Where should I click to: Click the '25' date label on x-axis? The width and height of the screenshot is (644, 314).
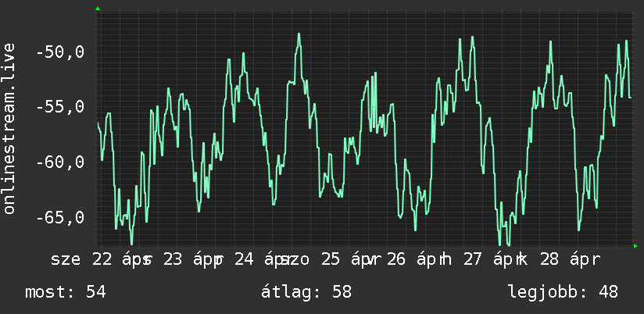pyautogui.click(x=331, y=260)
